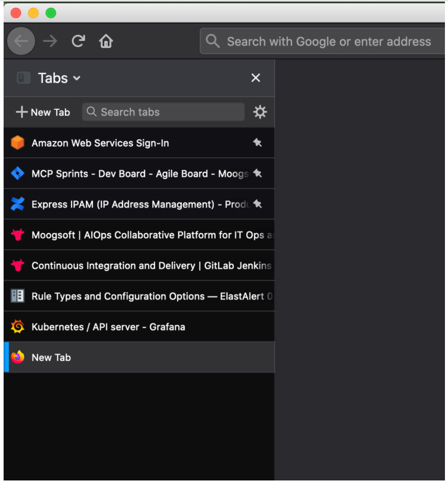Expand the Tabs sidebar dropdown
The width and height of the screenshot is (448, 482).
77,78
